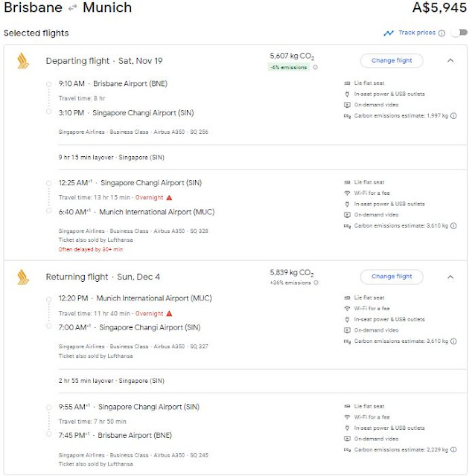Screen dimensions: 475x476
Task: Click 'Travel time: 7 hr 50 min' text
Action: [92, 422]
